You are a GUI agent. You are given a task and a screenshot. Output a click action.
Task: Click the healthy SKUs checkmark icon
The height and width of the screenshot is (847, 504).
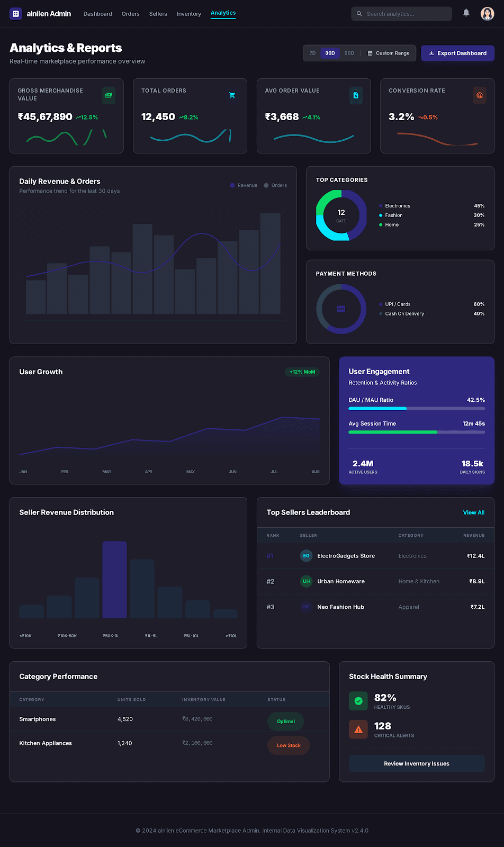[x=358, y=701]
